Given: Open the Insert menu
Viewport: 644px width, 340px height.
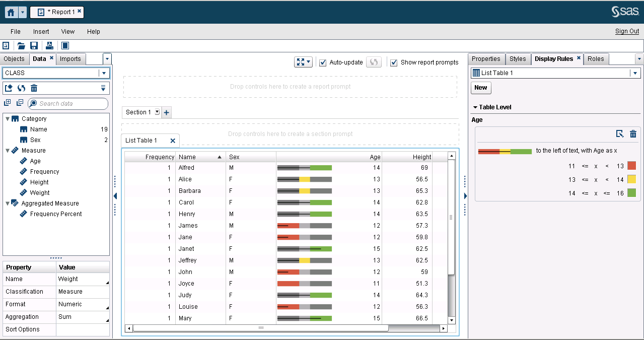Looking at the screenshot, I should (41, 31).
